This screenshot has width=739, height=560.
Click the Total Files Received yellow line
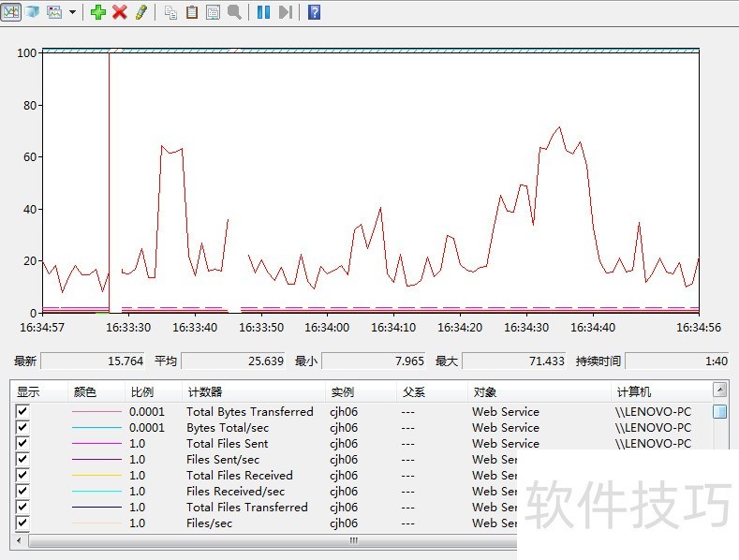(96, 475)
